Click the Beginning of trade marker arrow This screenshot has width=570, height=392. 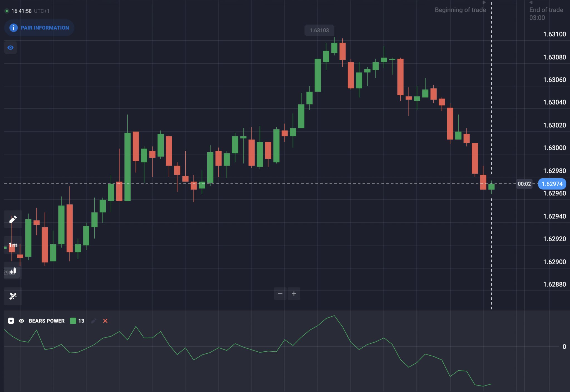point(484,3)
